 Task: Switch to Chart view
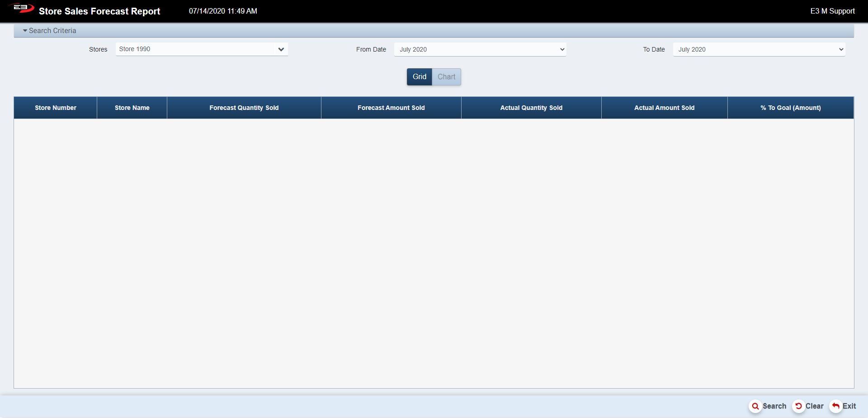tap(446, 77)
